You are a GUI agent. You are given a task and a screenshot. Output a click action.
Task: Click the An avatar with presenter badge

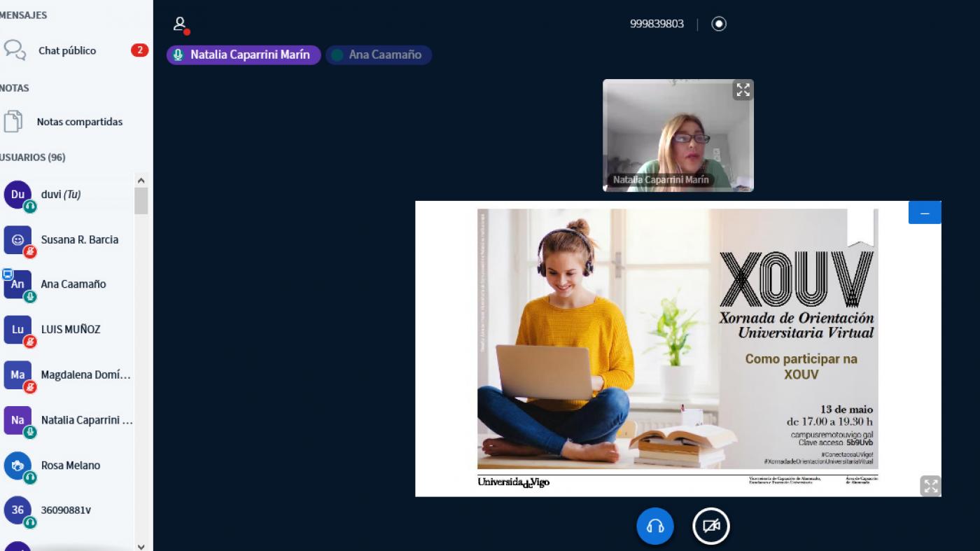(x=17, y=284)
